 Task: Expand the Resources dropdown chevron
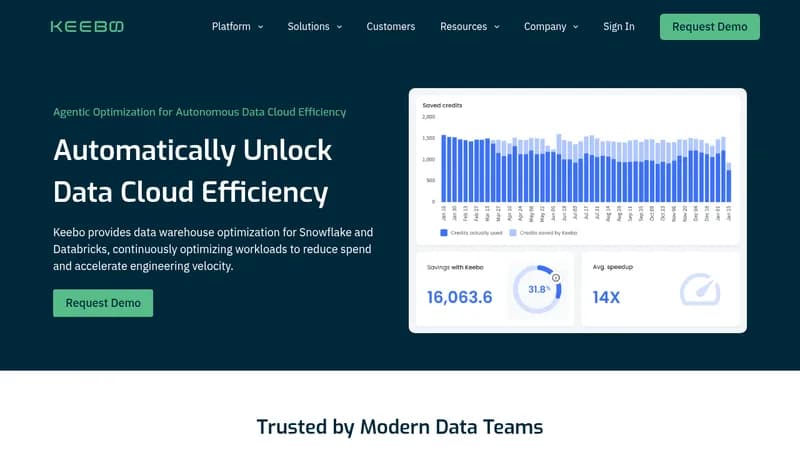coord(496,27)
